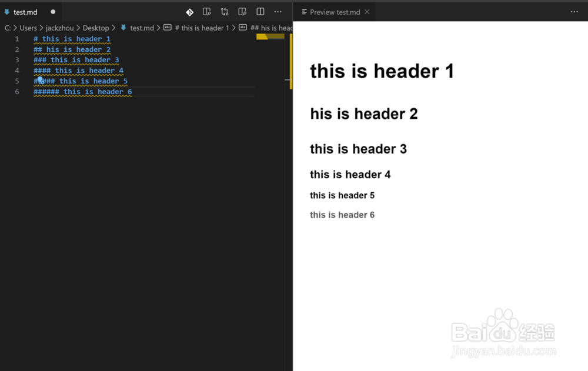The height and width of the screenshot is (371, 588).
Task: Click preview heading 'this is header 6'
Action: point(342,215)
